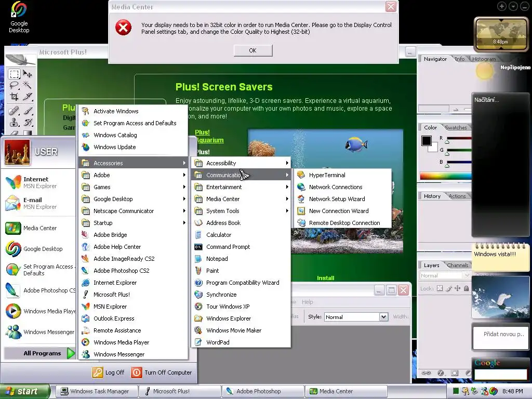Launch New Connection Wizard

(343, 211)
